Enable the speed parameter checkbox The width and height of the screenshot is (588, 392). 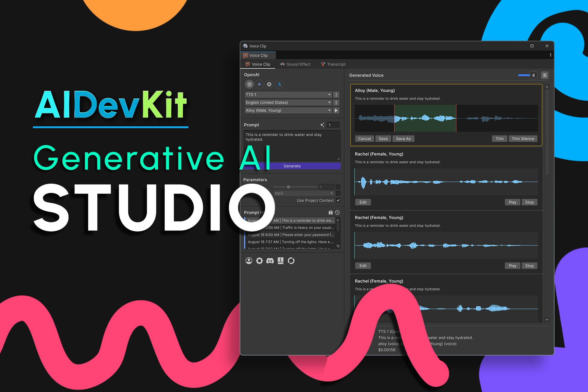338,187
